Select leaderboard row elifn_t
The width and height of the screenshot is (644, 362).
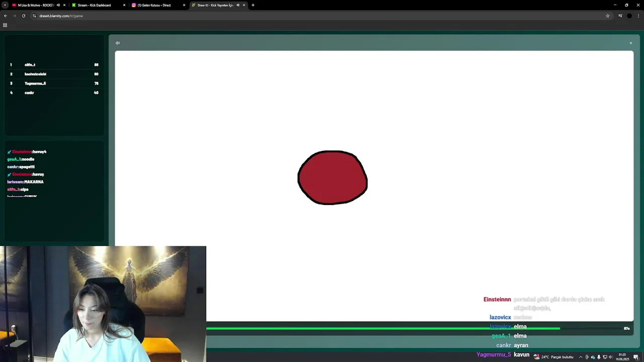54,65
